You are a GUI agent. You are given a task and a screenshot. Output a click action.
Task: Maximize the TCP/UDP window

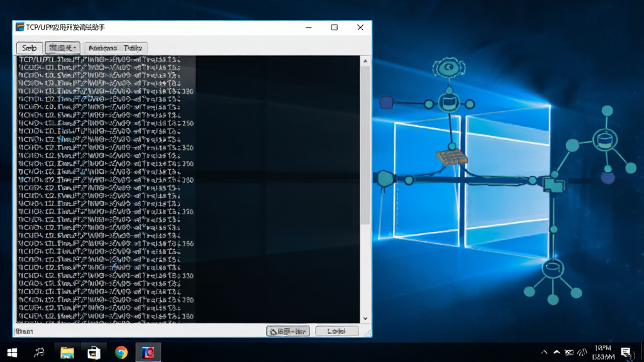point(335,28)
